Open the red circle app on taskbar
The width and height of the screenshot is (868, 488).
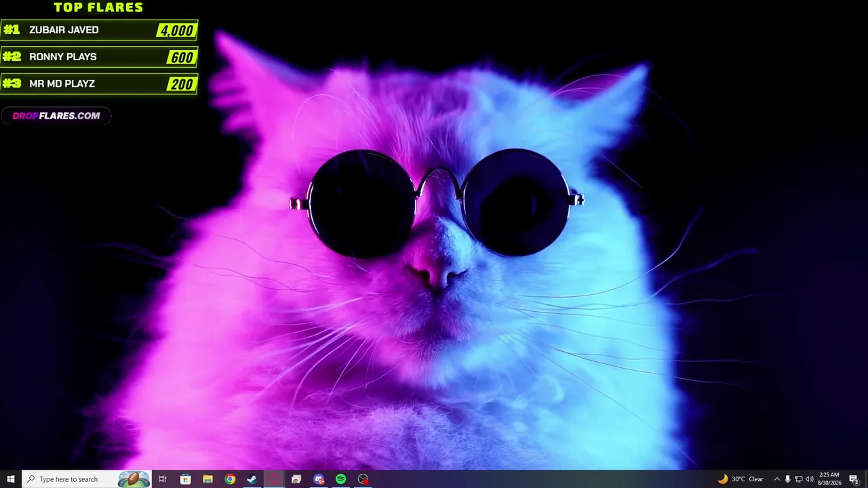pos(274,479)
